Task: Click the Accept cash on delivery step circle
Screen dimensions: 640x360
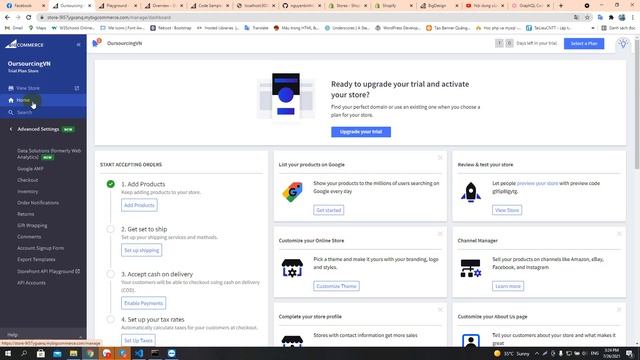Action: click(111, 274)
